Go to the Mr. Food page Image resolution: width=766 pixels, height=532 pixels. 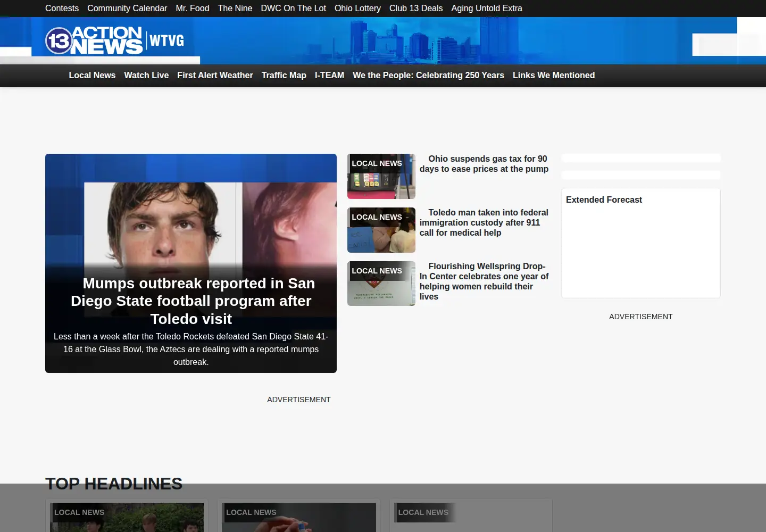tap(193, 9)
